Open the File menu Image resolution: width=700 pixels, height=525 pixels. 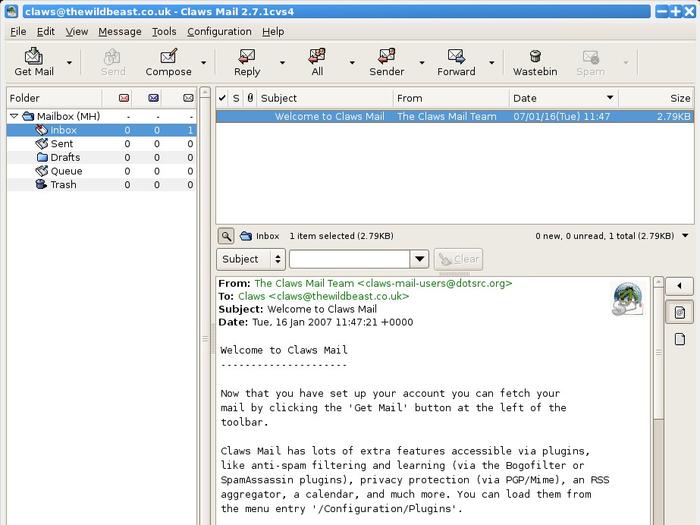[x=18, y=32]
